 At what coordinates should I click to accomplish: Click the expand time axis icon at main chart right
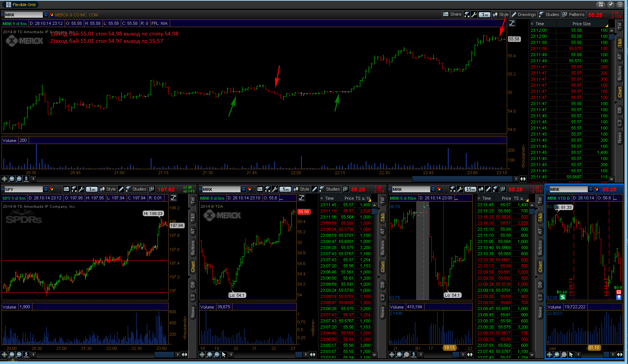(x=523, y=179)
